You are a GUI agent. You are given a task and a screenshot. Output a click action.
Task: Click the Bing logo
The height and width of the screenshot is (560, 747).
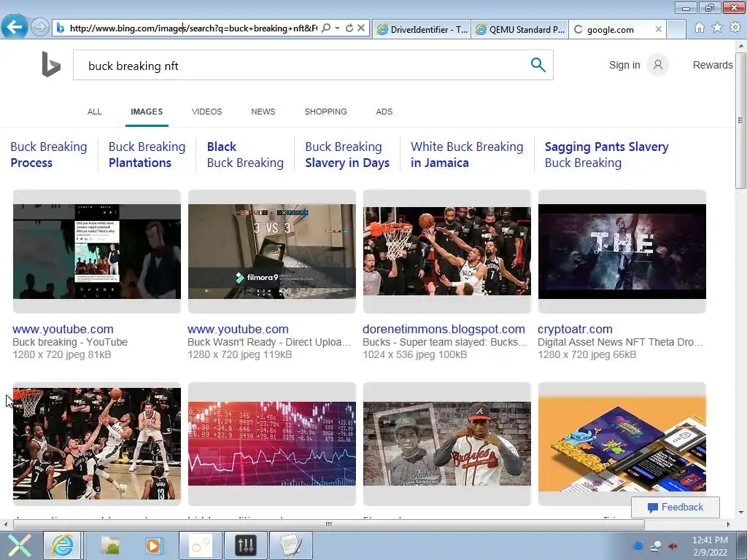click(51, 64)
